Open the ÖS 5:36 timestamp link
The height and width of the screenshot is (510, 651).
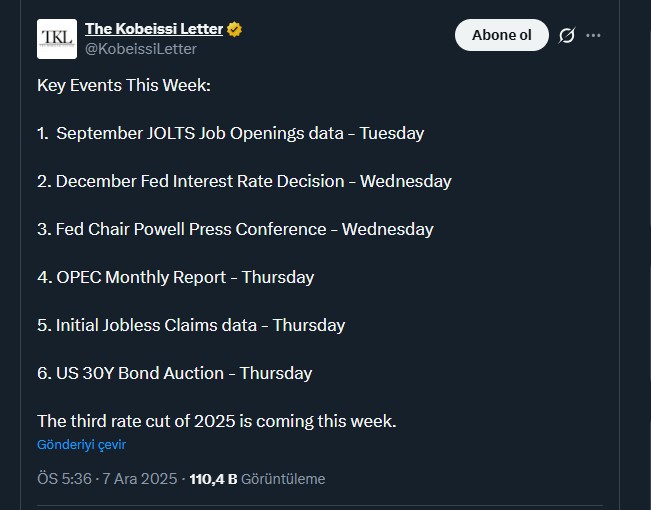(64, 479)
